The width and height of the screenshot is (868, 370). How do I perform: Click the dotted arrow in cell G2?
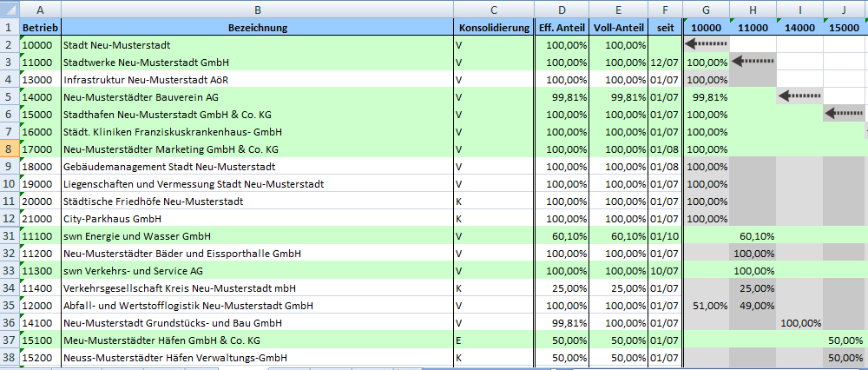(705, 44)
